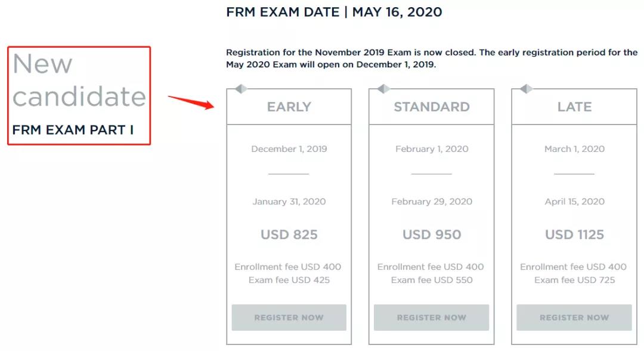The width and height of the screenshot is (644, 351).
Task: Click REGISTER NOW under EARLY pricing
Action: point(289,318)
